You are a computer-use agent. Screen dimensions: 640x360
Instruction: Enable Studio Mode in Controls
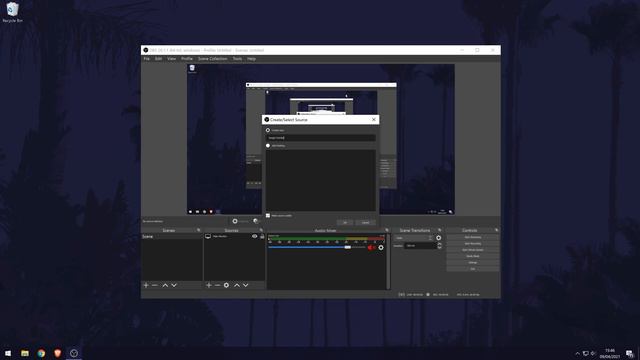(x=473, y=256)
